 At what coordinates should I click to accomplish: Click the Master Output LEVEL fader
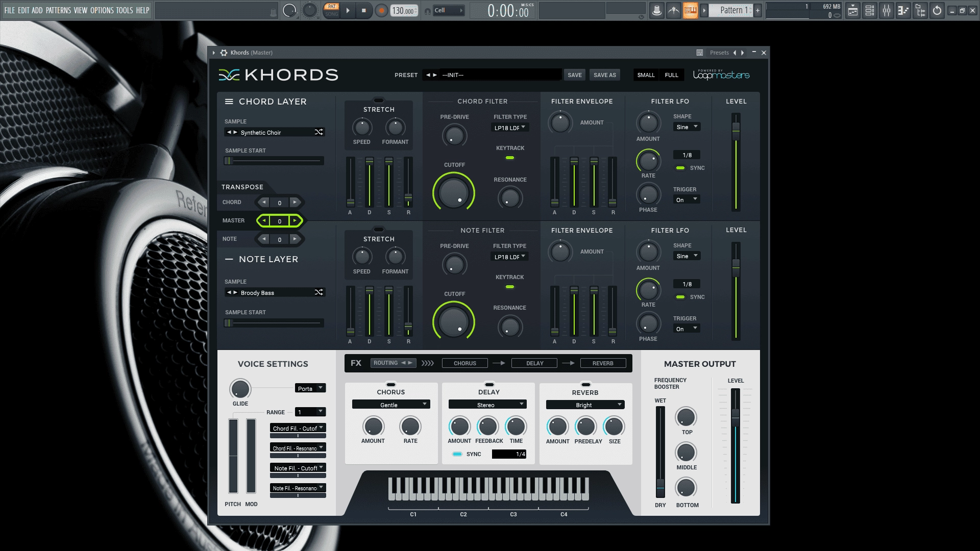736,446
